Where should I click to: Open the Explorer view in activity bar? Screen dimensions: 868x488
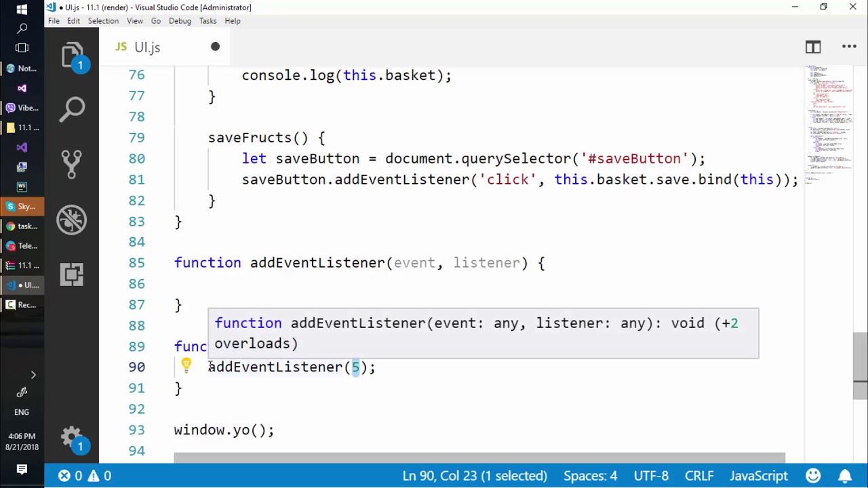pos(72,56)
